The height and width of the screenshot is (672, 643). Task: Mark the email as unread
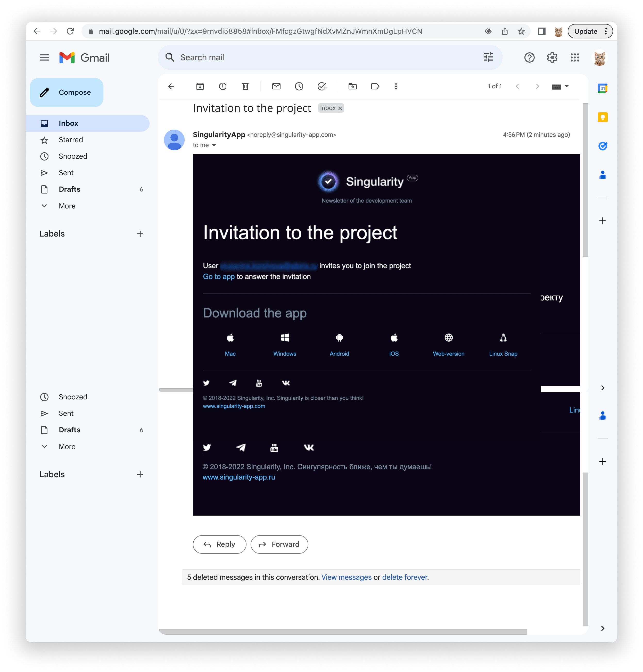(x=276, y=86)
